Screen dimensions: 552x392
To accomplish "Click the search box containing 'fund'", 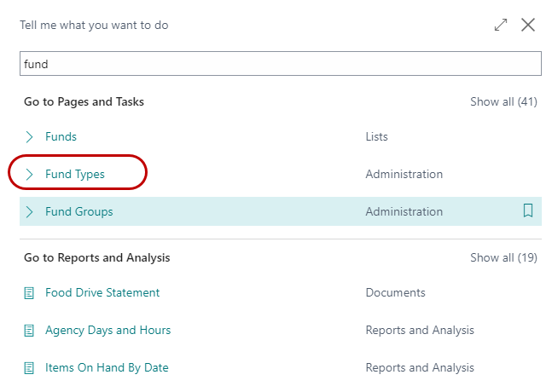I will coord(280,64).
